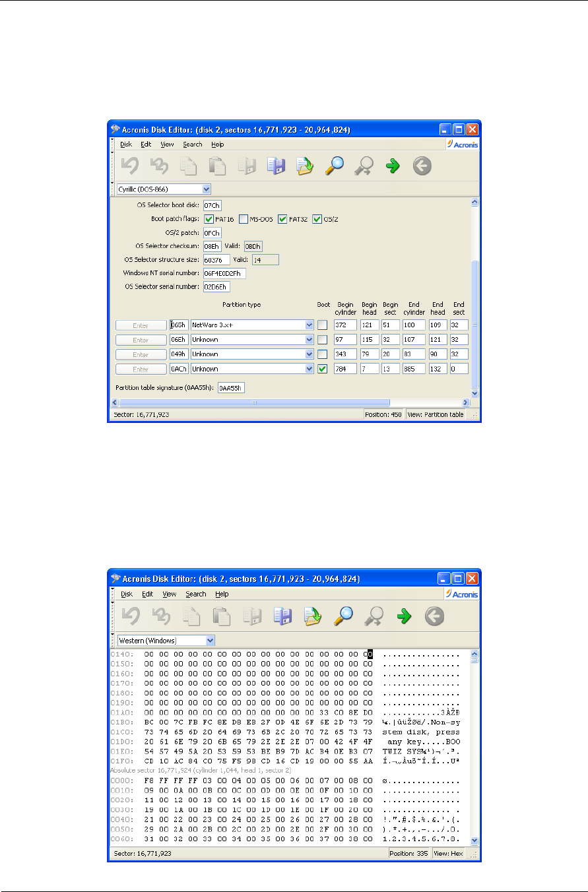Click folder read-from-file icon in partition table window

click(x=305, y=167)
